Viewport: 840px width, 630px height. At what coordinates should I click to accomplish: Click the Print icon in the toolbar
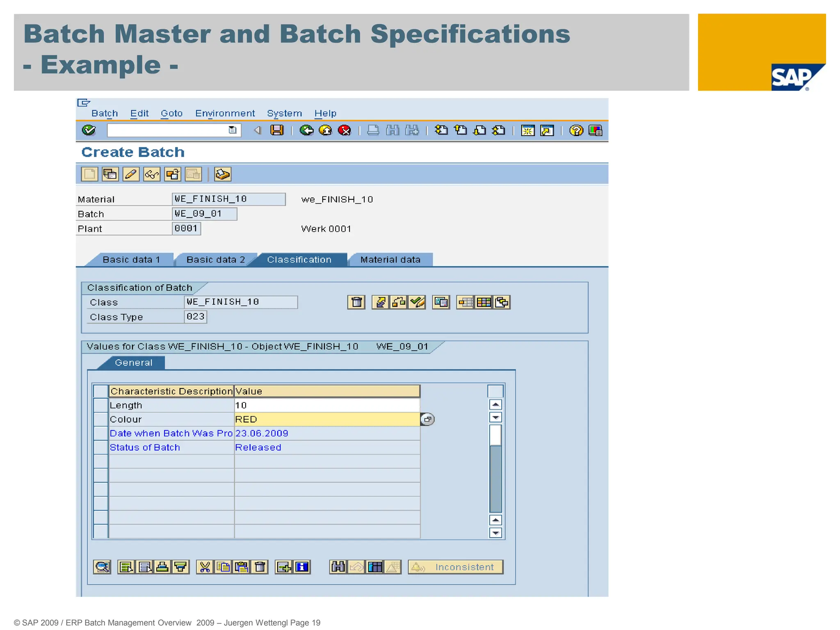373,130
